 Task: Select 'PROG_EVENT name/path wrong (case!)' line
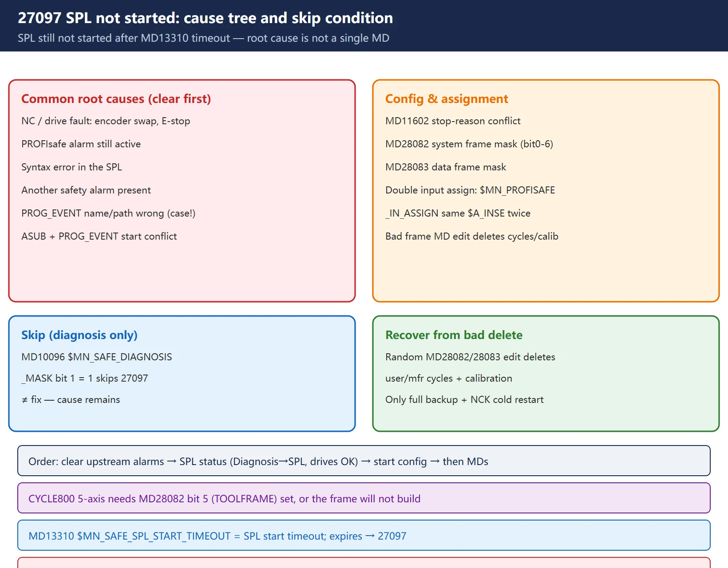pyautogui.click(x=108, y=213)
